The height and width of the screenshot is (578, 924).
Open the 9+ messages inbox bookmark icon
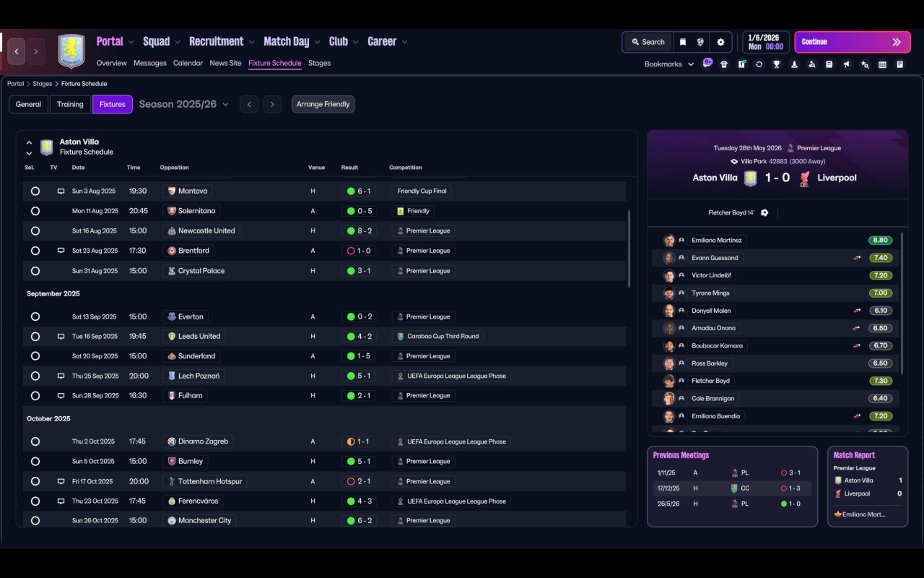707,64
